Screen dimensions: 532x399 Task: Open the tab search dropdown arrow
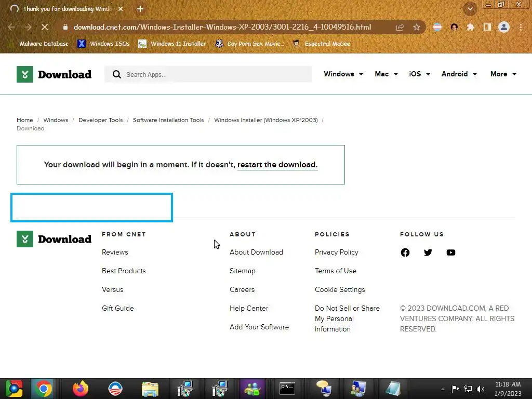click(470, 9)
